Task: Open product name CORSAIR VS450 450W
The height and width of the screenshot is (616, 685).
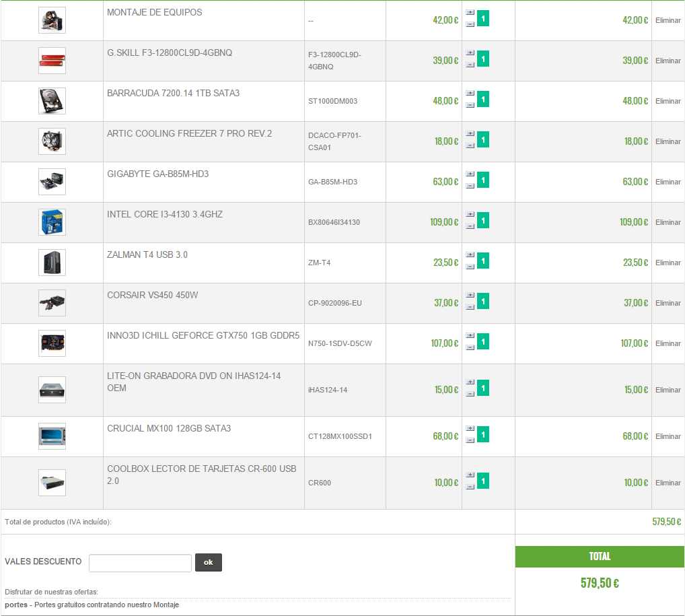Action: pyautogui.click(x=153, y=295)
